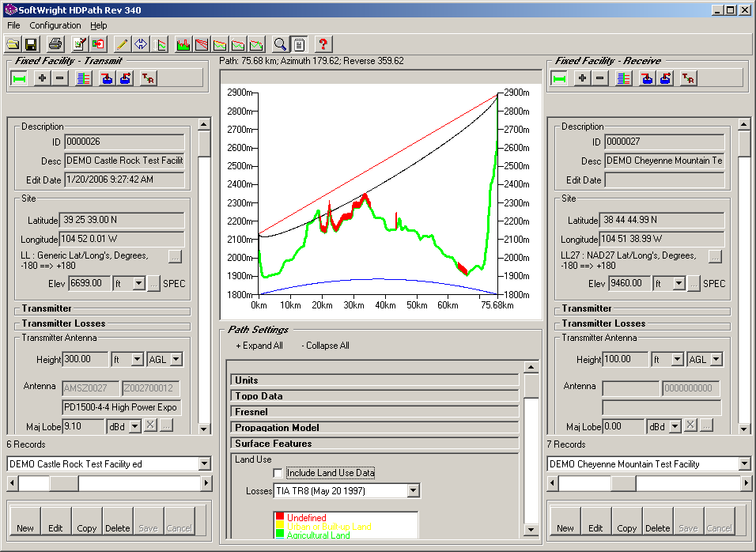This screenshot has width=756, height=552.
Task: Expand the Fresnel section
Action: point(375,412)
